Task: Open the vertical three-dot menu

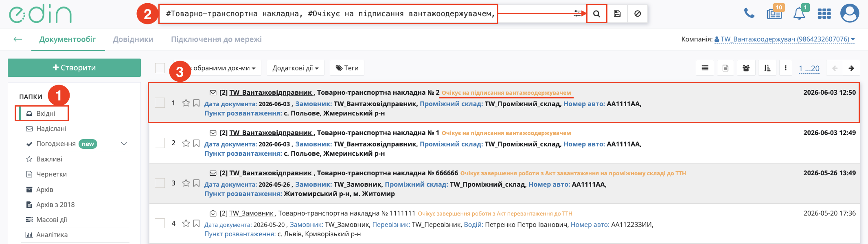Action: pyautogui.click(x=785, y=68)
